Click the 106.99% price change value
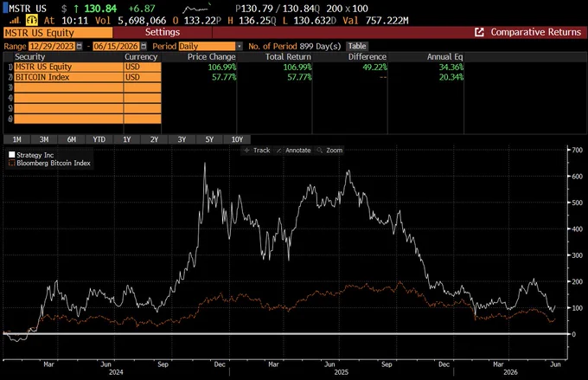The width and height of the screenshot is (588, 380). (222, 67)
